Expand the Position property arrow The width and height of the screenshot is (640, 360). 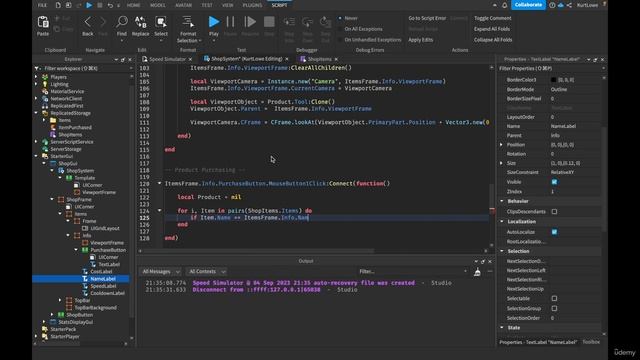(x=502, y=145)
